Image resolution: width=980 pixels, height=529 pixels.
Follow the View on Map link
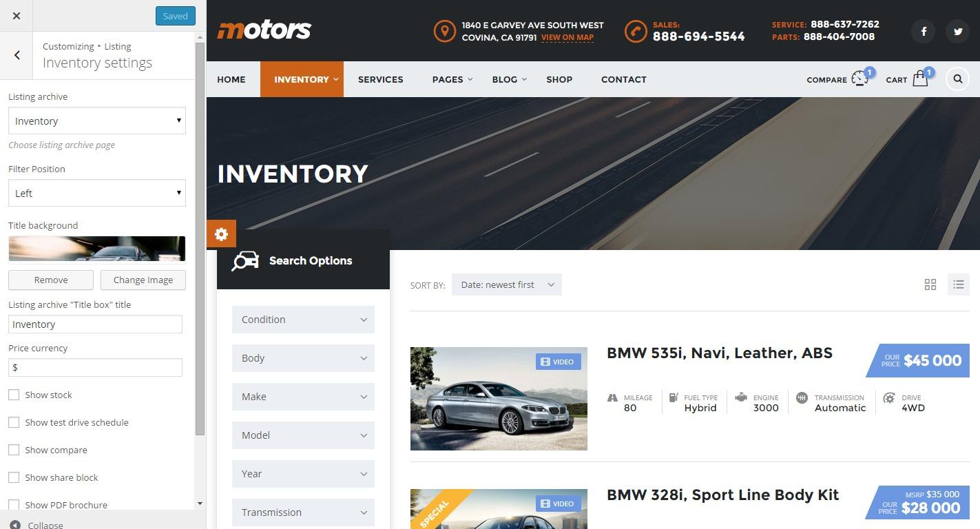[x=567, y=38]
